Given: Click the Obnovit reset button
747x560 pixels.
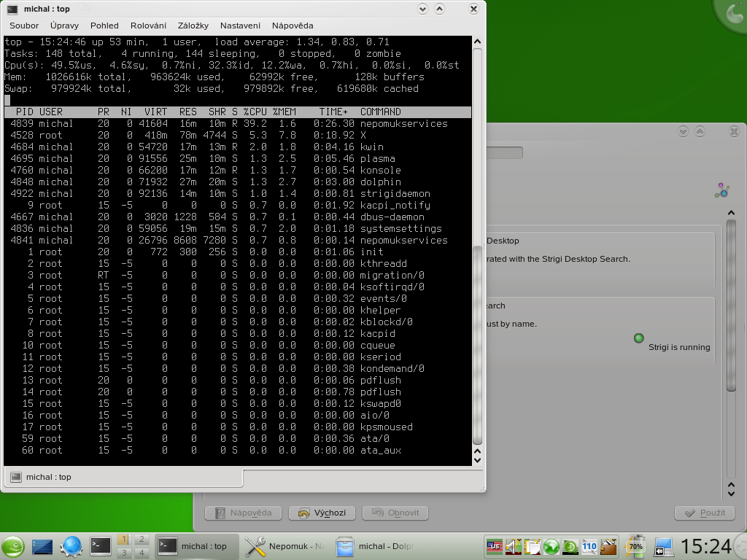Looking at the screenshot, I should click(395, 513).
